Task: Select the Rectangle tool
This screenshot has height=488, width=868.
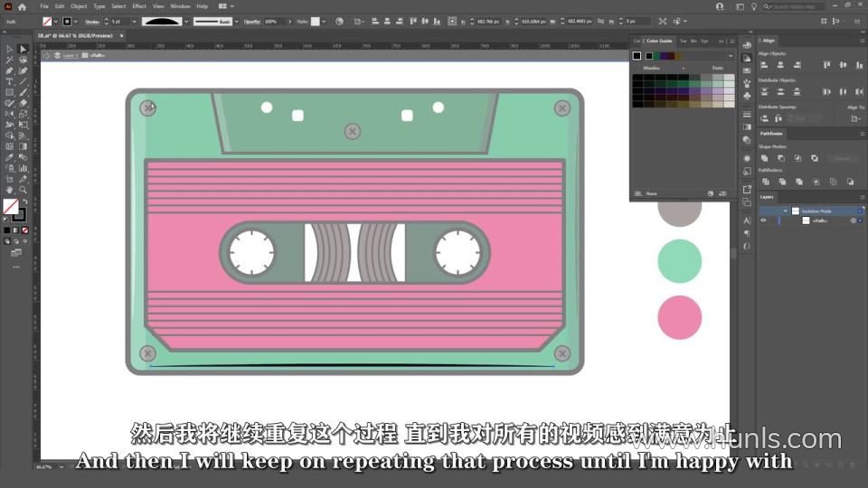Action: [9, 92]
